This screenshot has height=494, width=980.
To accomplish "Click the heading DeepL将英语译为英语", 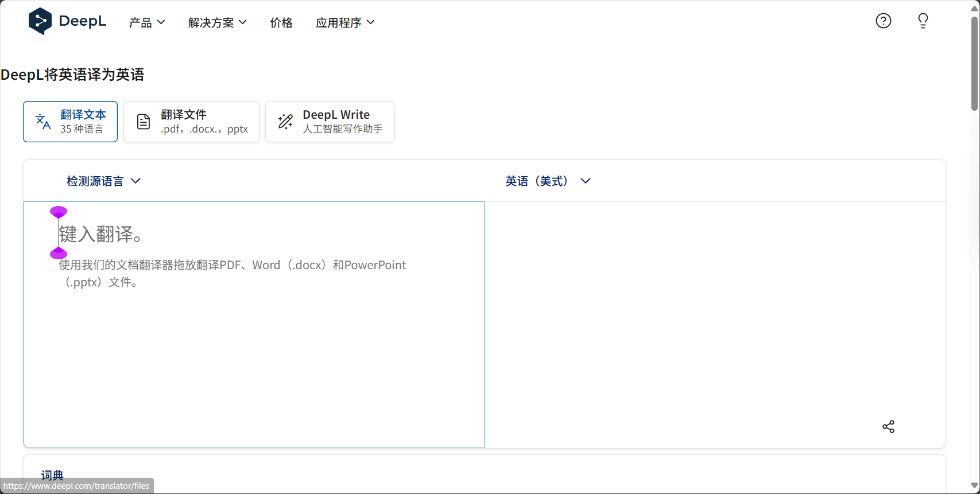I will click(x=72, y=75).
